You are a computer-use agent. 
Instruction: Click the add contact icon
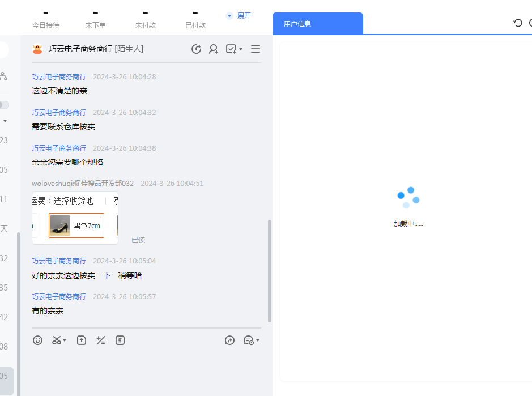tap(214, 49)
